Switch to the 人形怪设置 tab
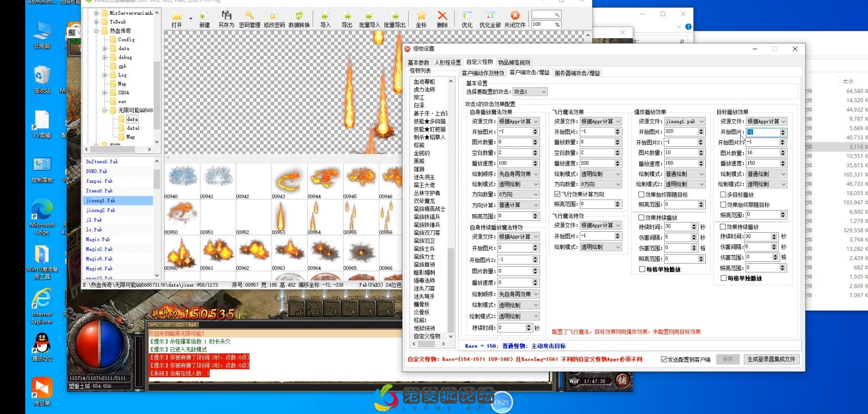Screen dimensions: 868x414 click(x=448, y=62)
